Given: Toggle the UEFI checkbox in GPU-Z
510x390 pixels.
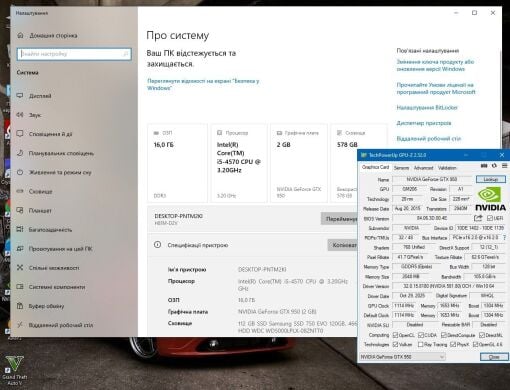Looking at the screenshot, I should coord(489,218).
